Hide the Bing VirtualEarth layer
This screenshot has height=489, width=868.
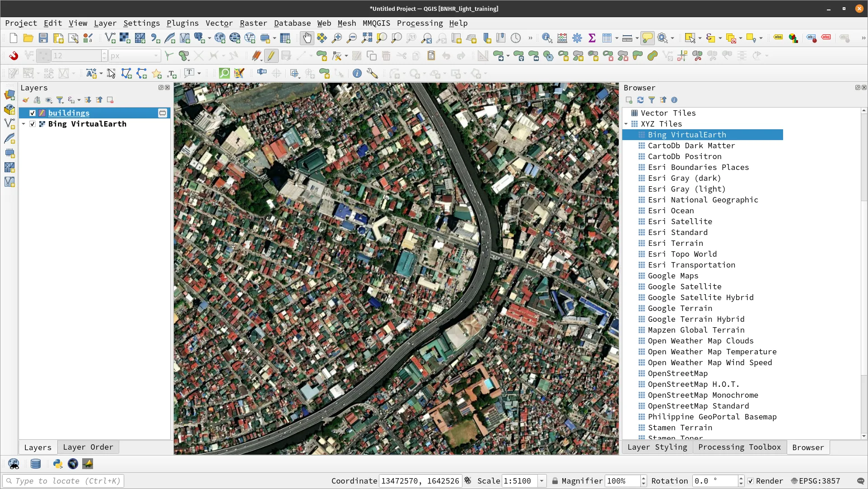point(32,124)
